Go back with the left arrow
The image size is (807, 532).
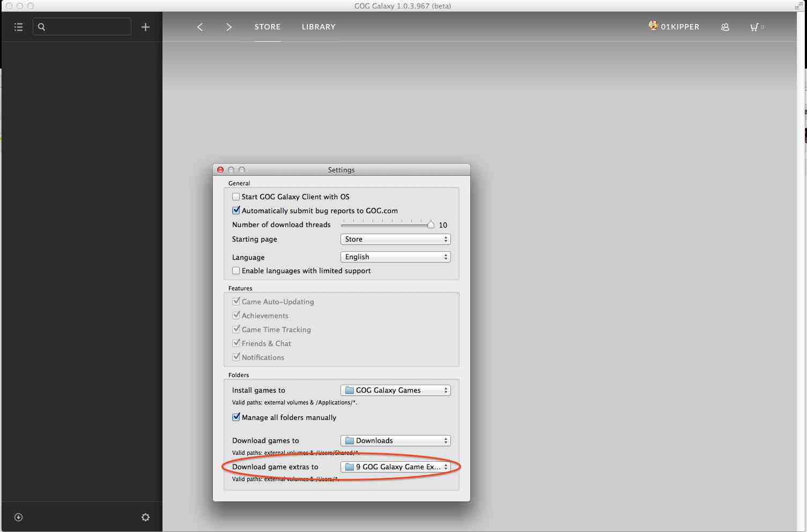point(200,27)
